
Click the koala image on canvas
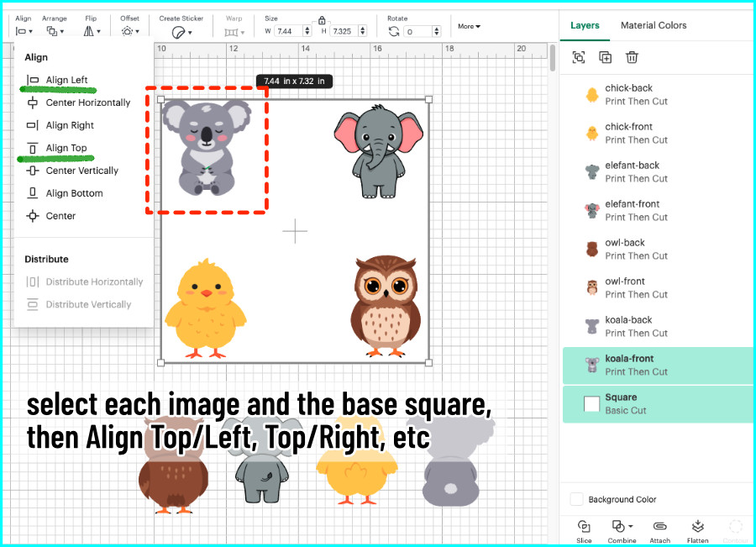pos(207,147)
